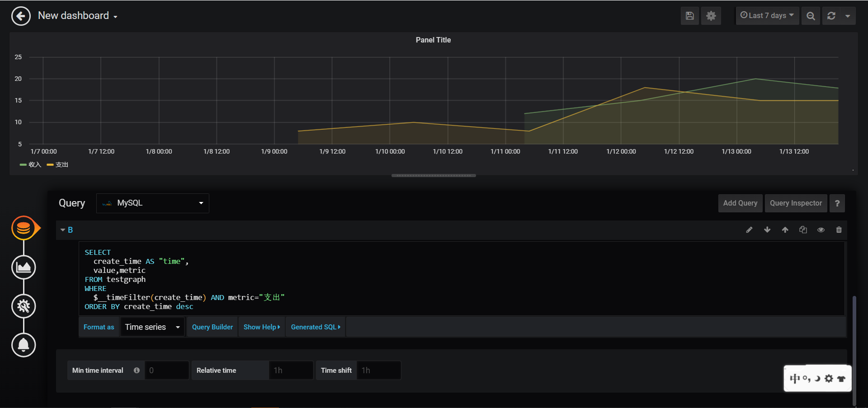Refresh the dashboard icon

tap(831, 16)
